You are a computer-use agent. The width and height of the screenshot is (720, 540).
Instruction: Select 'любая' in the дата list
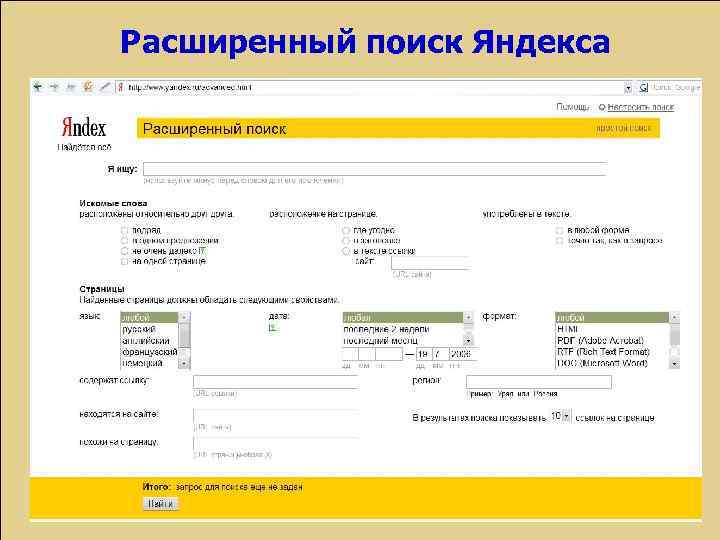(402, 318)
